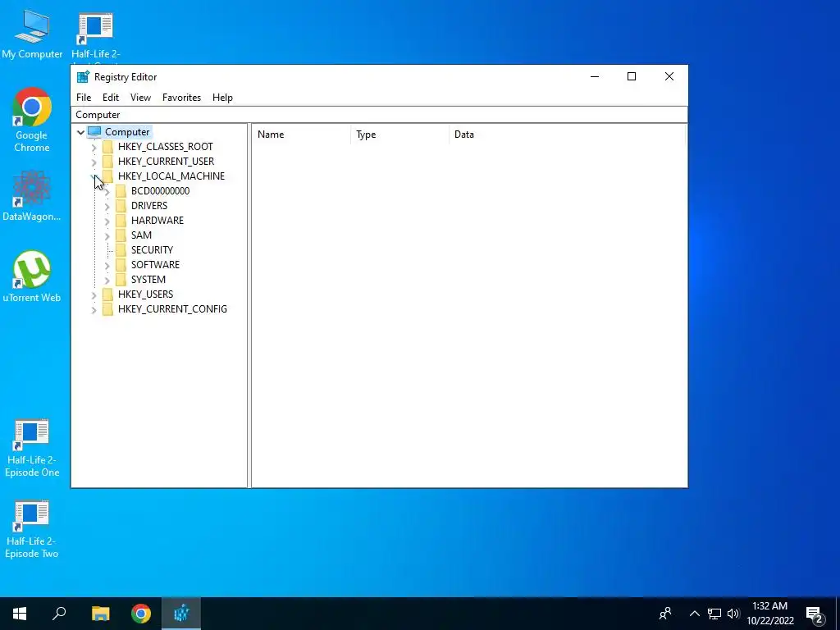Open File Explorer from the taskbar

tap(100, 614)
